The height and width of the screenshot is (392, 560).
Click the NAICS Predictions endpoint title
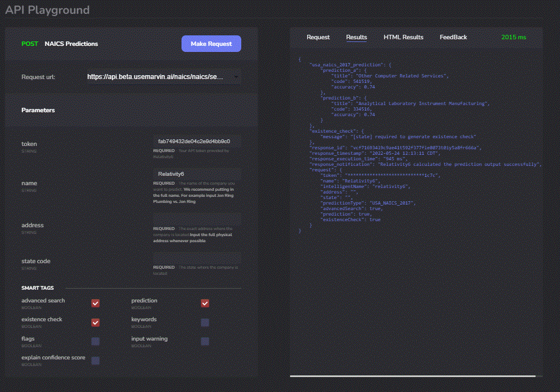[x=71, y=44]
